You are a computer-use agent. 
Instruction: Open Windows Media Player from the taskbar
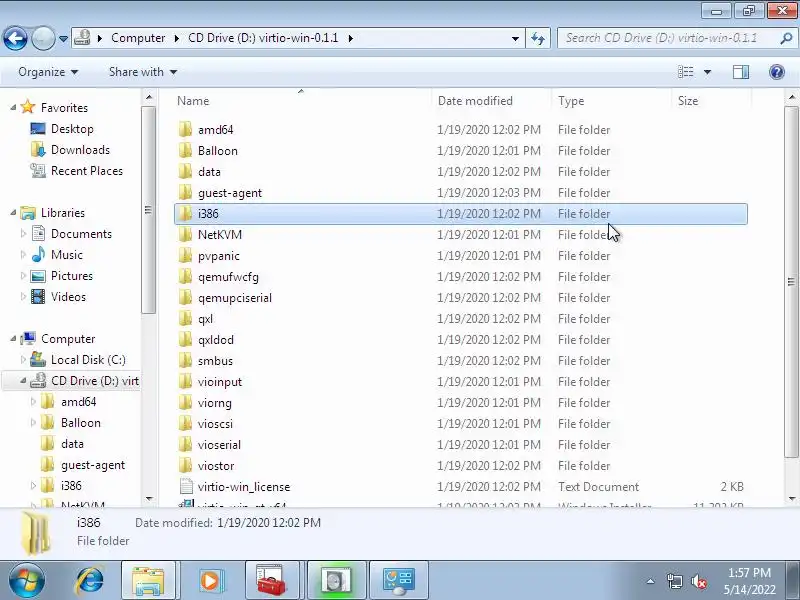pos(210,581)
